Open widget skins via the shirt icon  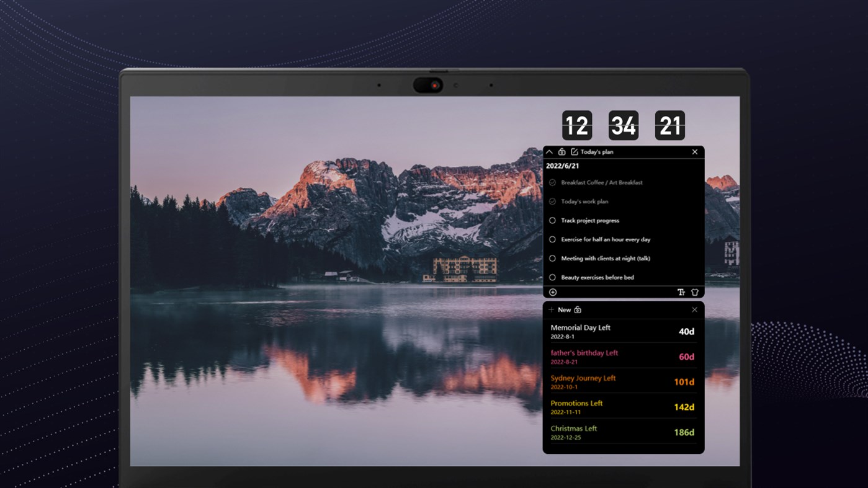[x=694, y=291]
